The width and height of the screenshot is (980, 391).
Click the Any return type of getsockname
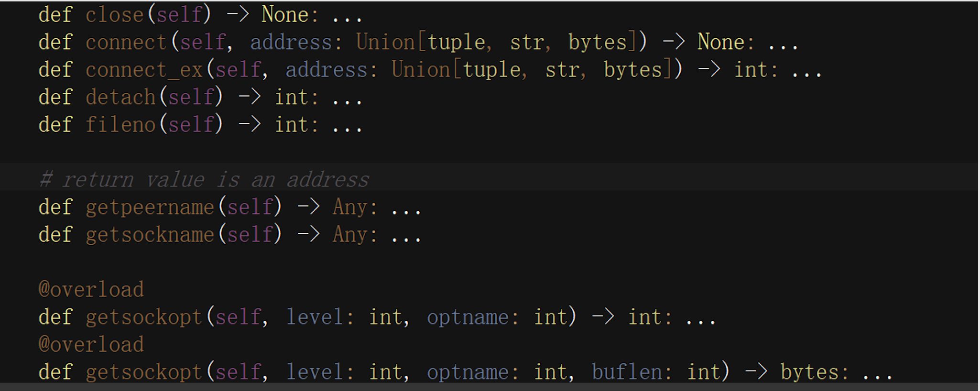coord(350,235)
